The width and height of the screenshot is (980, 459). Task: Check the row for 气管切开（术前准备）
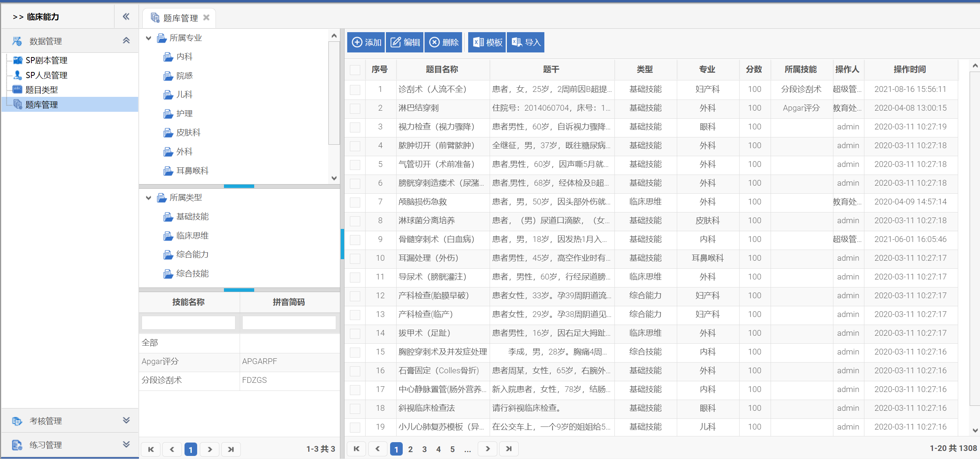coord(355,165)
